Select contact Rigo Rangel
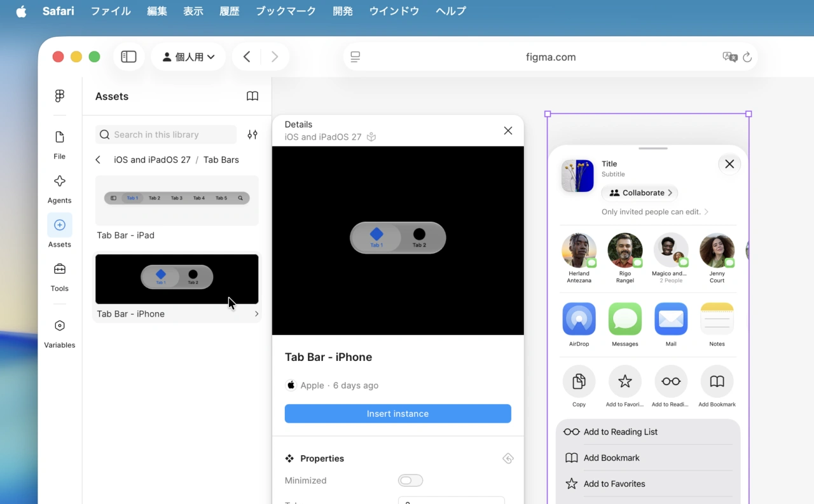The height and width of the screenshot is (504, 814). (x=624, y=258)
